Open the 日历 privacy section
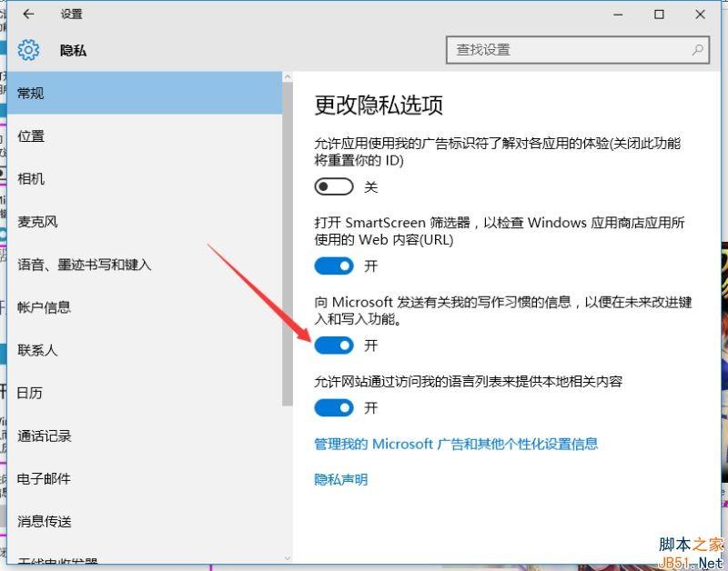Viewport: 728px width, 571px height. (31, 393)
